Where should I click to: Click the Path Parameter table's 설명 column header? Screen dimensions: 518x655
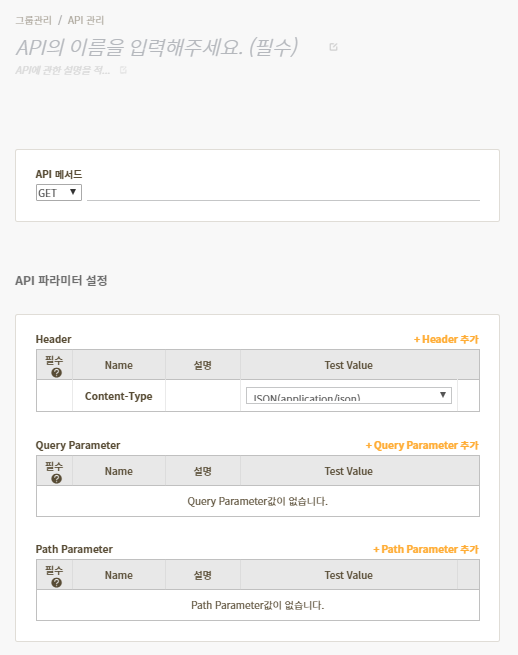coord(203,575)
